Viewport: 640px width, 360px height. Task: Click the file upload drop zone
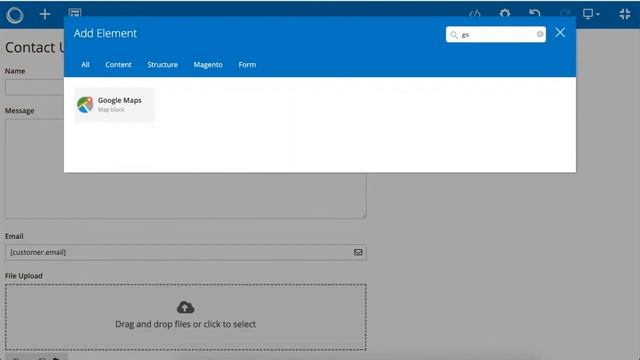click(186, 317)
